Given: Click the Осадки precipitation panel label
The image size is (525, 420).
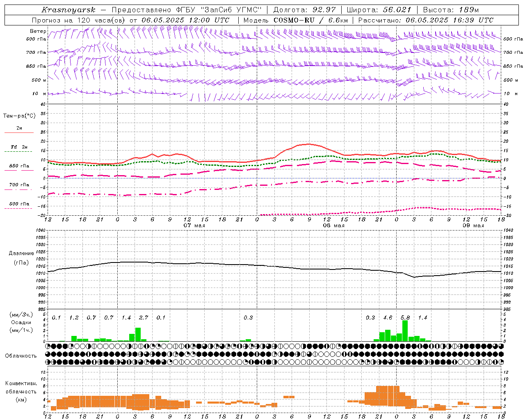Looking at the screenshot, I should 21,322.
